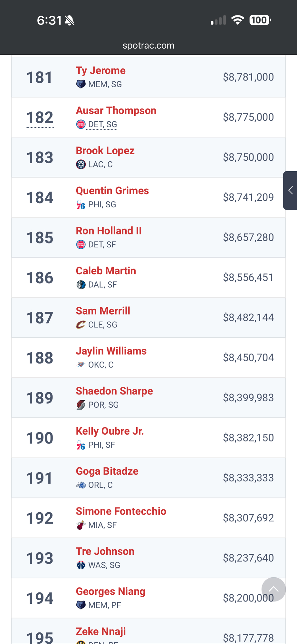Tap the Wizards logo under Tre Johnson
The height and width of the screenshot is (644, 297).
click(81, 565)
